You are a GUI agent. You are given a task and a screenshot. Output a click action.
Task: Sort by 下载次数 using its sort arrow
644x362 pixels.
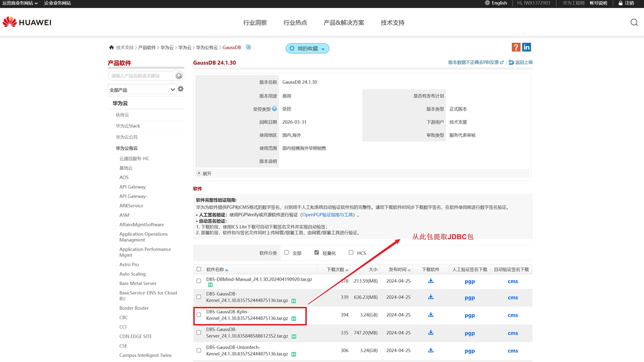[347, 270]
